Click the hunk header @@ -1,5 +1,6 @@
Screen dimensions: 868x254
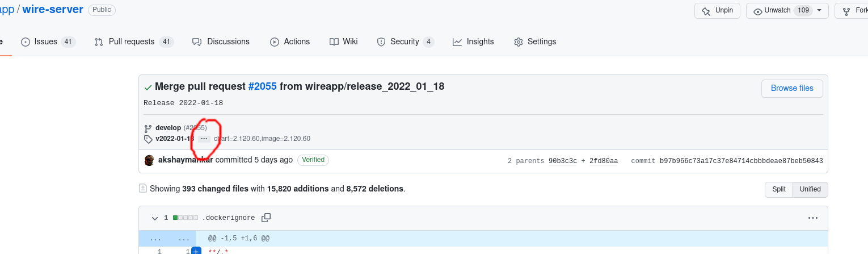point(239,239)
